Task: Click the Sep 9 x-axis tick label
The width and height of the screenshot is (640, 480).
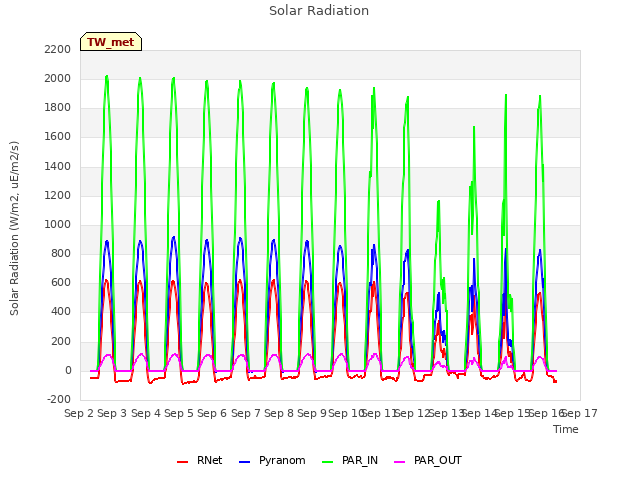Action: (x=312, y=413)
